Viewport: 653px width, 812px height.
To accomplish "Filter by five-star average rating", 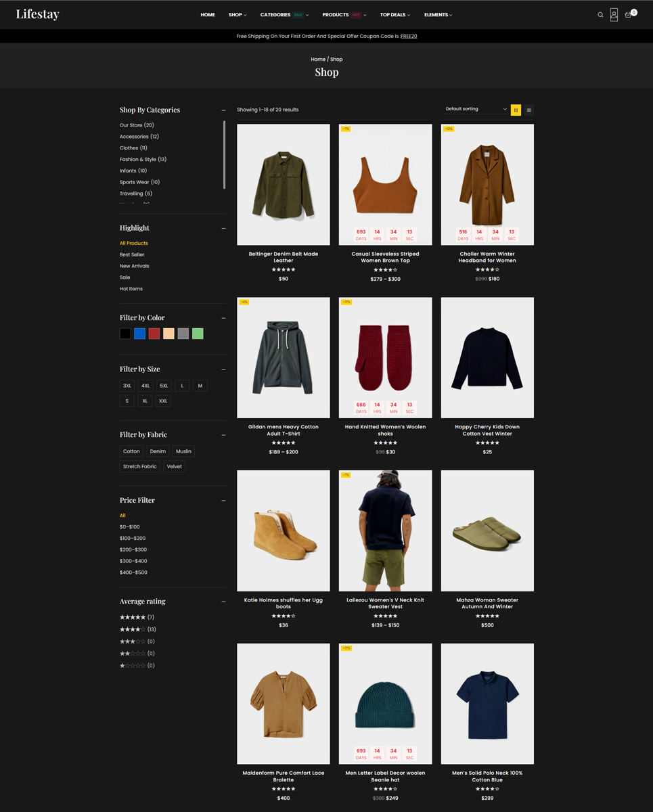I will 133,617.
